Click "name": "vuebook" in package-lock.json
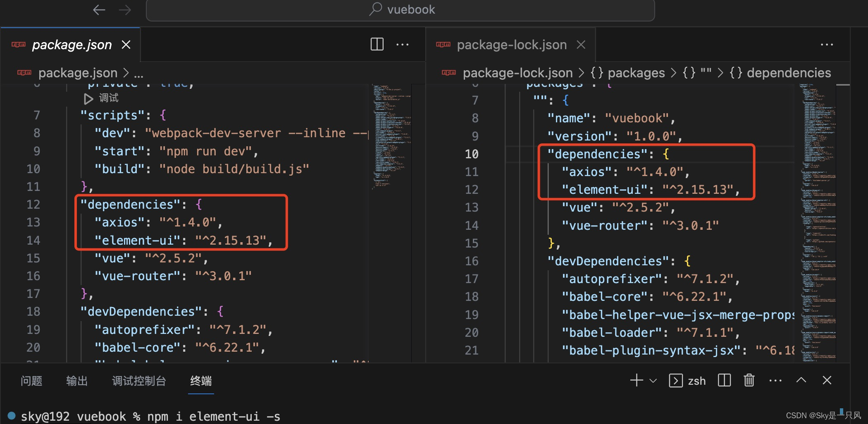The image size is (868, 424). click(x=611, y=118)
